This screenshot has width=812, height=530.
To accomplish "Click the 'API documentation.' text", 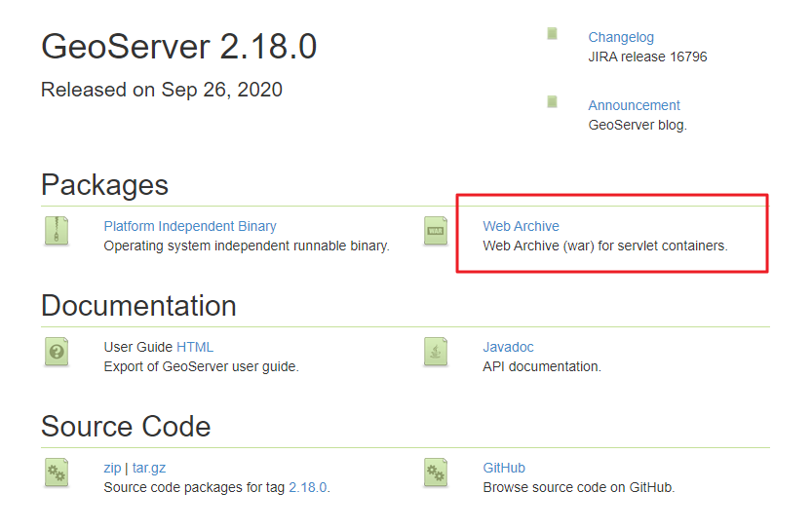I will point(542,366).
